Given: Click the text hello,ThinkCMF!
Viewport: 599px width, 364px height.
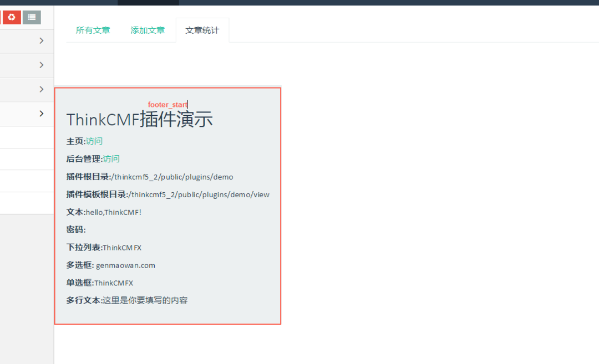Looking at the screenshot, I should coord(114,213).
